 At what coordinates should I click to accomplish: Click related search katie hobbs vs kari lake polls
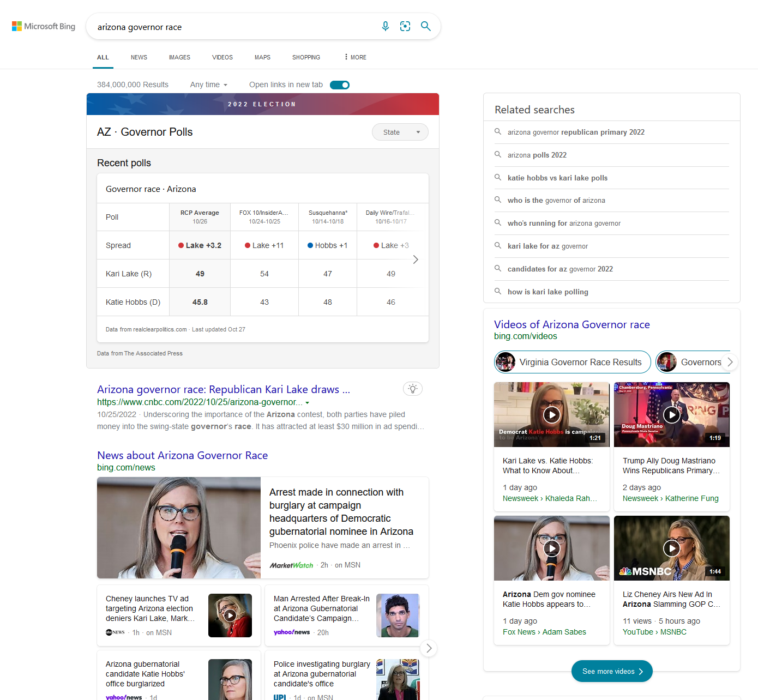[557, 178]
